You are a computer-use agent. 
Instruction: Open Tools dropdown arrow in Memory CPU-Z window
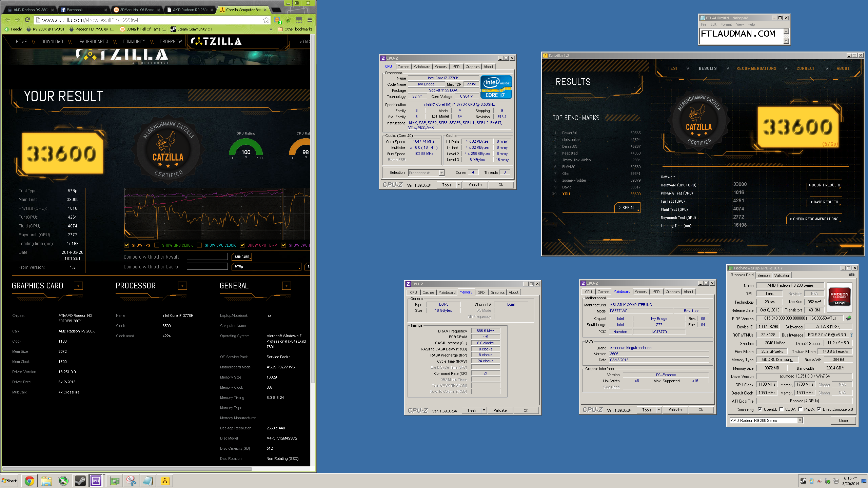[484, 410]
